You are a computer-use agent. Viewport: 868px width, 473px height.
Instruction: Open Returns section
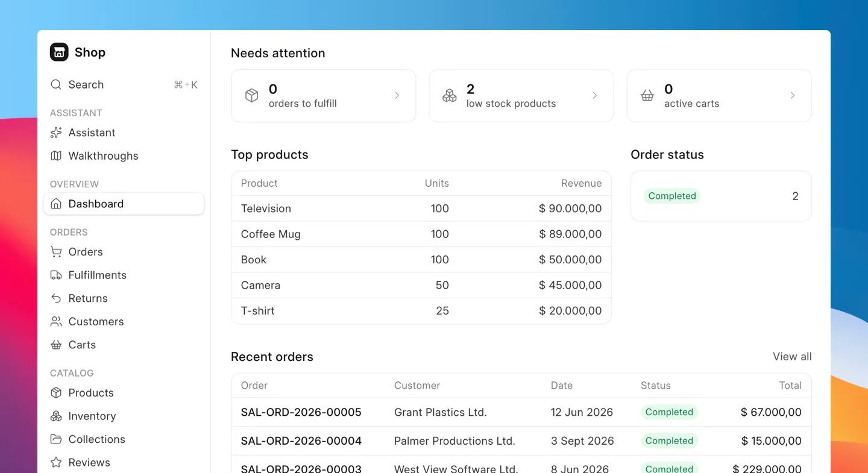[124, 298]
